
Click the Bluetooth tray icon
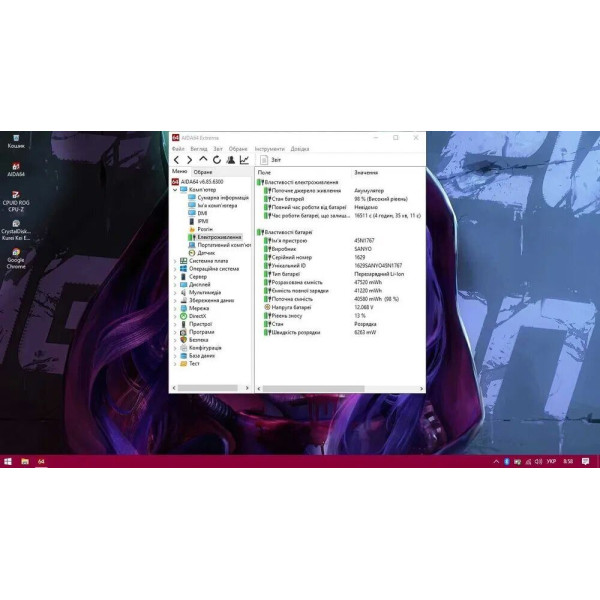pos(507,461)
